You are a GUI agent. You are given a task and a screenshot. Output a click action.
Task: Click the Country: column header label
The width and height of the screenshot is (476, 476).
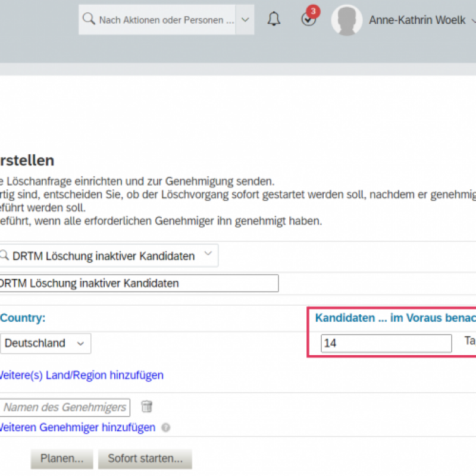click(x=23, y=318)
